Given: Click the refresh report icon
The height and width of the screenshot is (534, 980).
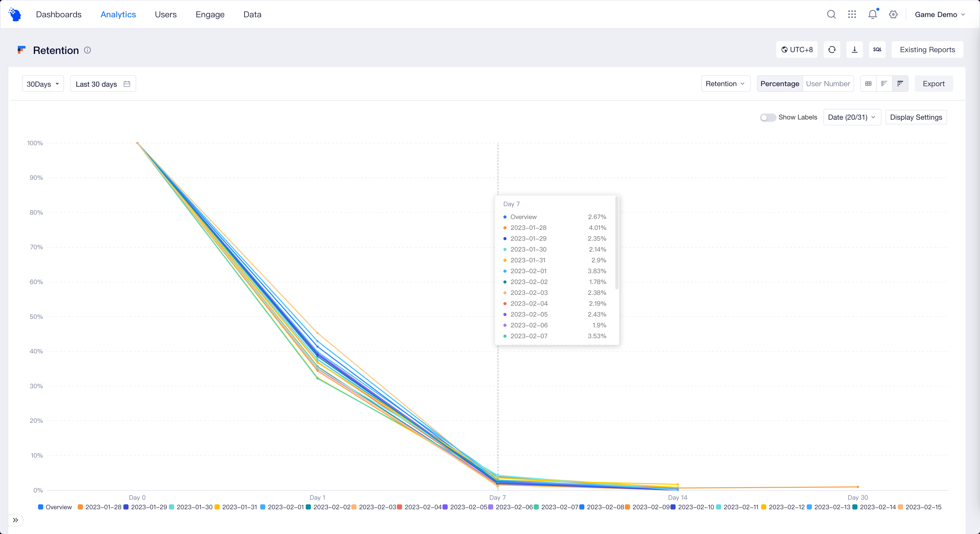Looking at the screenshot, I should (832, 50).
